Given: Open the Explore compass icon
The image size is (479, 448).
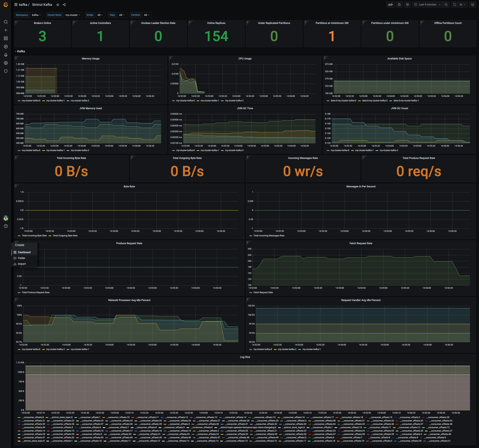Looking at the screenshot, I should click(x=6, y=46).
